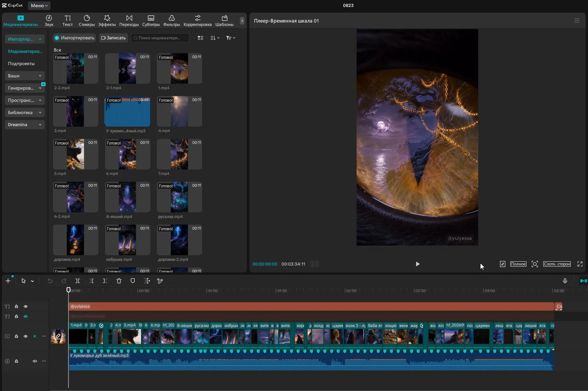
Task: Click the insert-clip arrow icon in timeline toolbar
Action: (147, 281)
